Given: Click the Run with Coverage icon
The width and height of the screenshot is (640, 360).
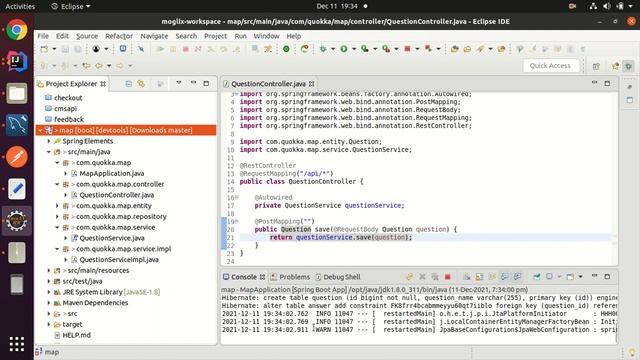Looking at the screenshot, I should click(364, 49).
